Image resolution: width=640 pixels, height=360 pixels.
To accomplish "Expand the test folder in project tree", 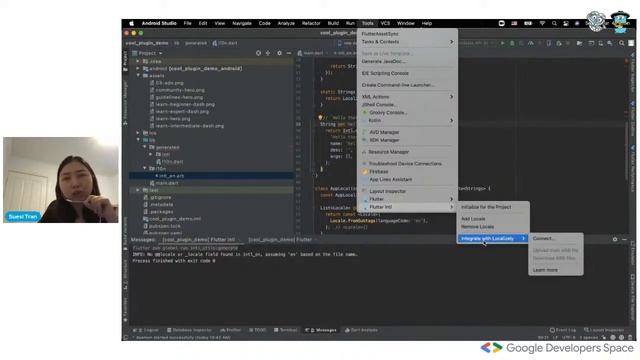I will (x=138, y=190).
